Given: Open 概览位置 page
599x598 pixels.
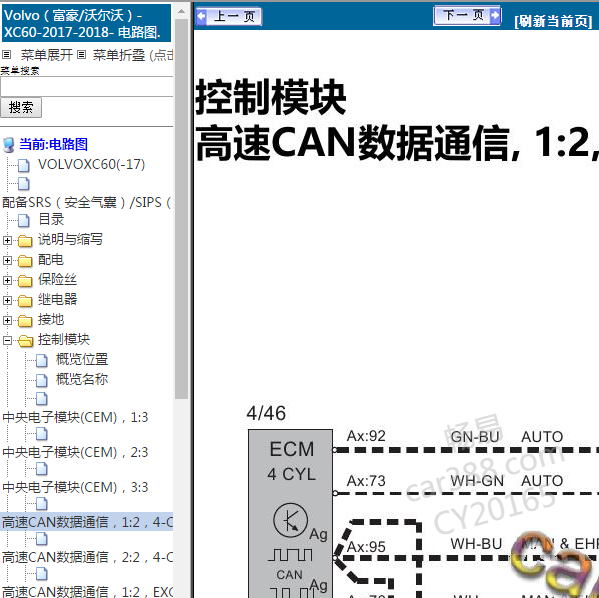Looking at the screenshot, I should point(82,359).
